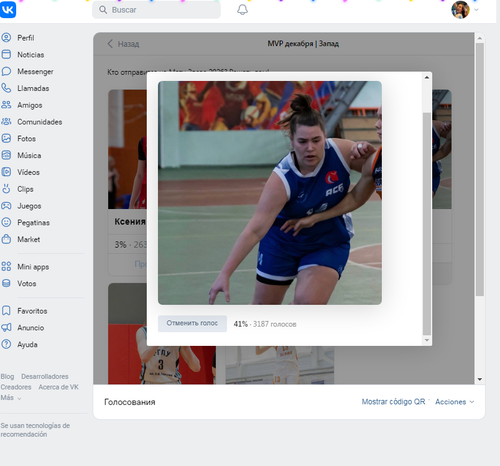The width and height of the screenshot is (500, 466).
Task: Go to Música in sidebar
Action: click(x=29, y=155)
